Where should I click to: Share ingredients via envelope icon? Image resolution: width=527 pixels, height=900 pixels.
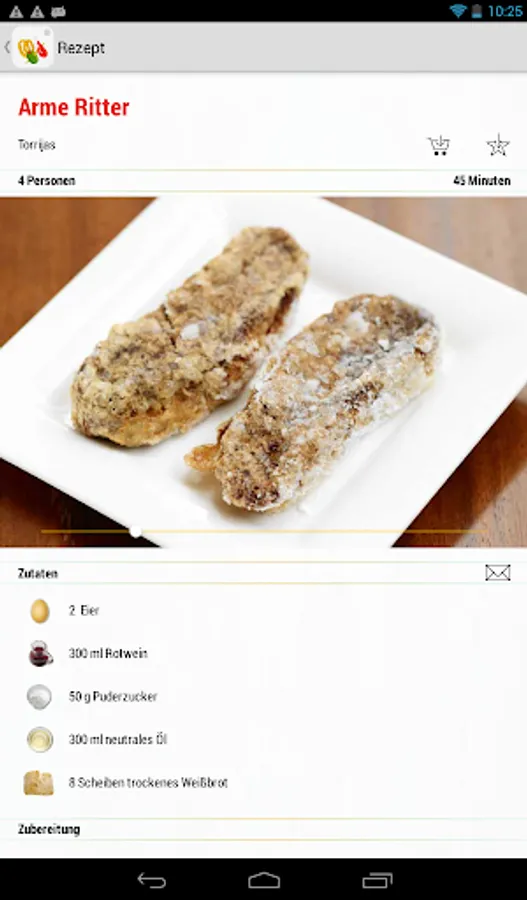point(498,572)
